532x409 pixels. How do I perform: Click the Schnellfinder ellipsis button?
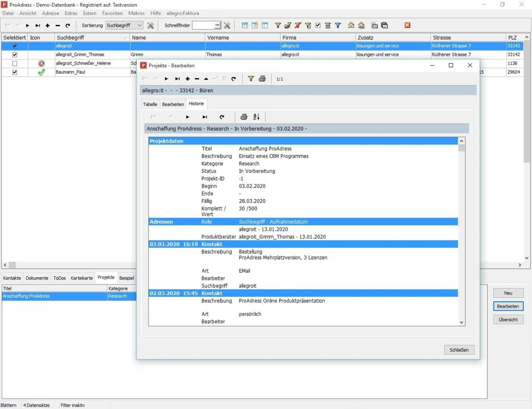[x=217, y=25]
